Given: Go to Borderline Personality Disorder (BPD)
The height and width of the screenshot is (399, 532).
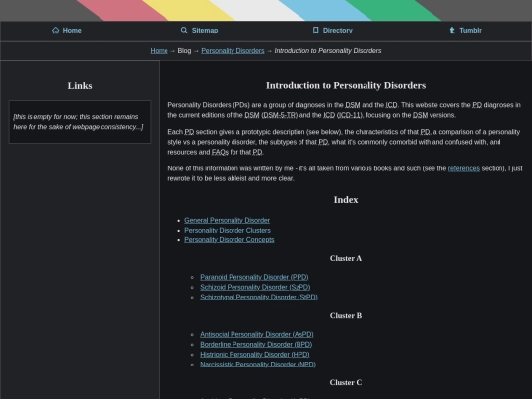Looking at the screenshot, I should [256, 345].
